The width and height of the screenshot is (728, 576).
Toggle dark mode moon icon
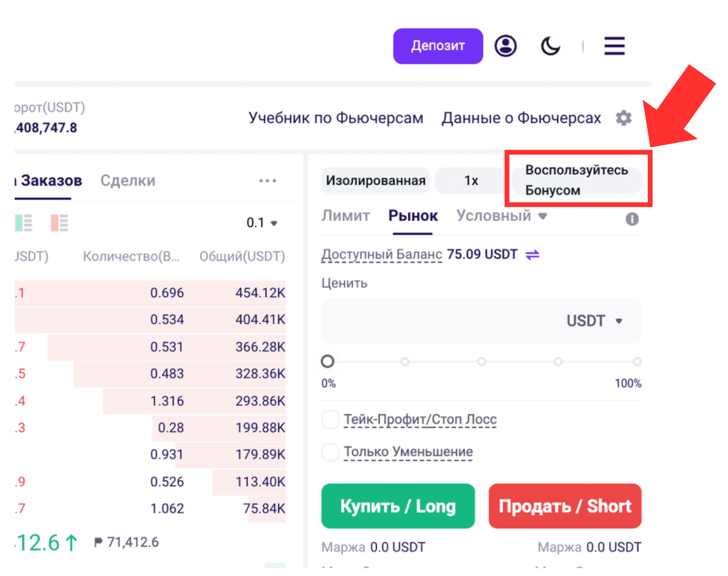[550, 46]
